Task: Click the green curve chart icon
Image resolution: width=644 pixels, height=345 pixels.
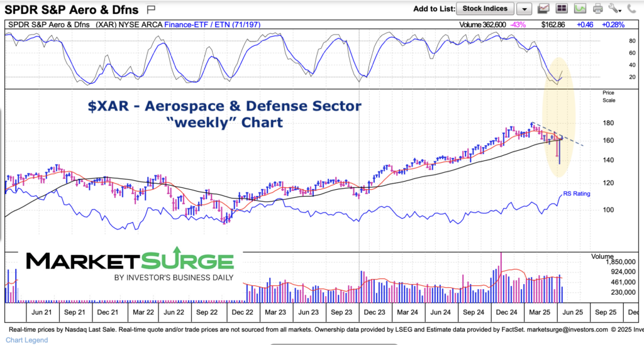Action: pos(580,9)
